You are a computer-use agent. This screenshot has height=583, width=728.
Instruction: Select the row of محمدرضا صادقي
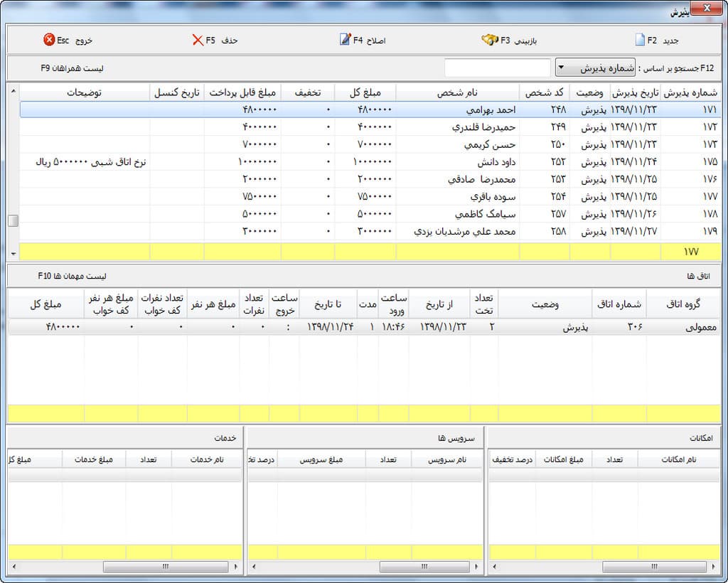370,179
